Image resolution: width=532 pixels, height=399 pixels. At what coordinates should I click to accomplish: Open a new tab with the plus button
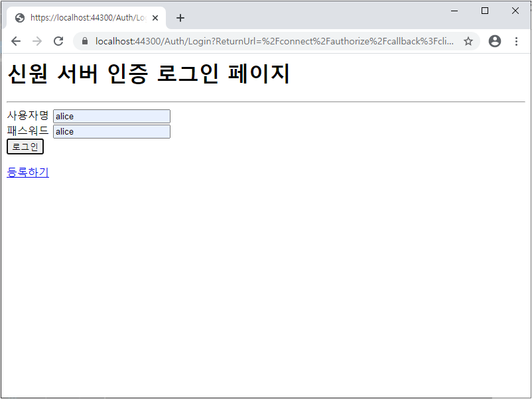tap(180, 18)
